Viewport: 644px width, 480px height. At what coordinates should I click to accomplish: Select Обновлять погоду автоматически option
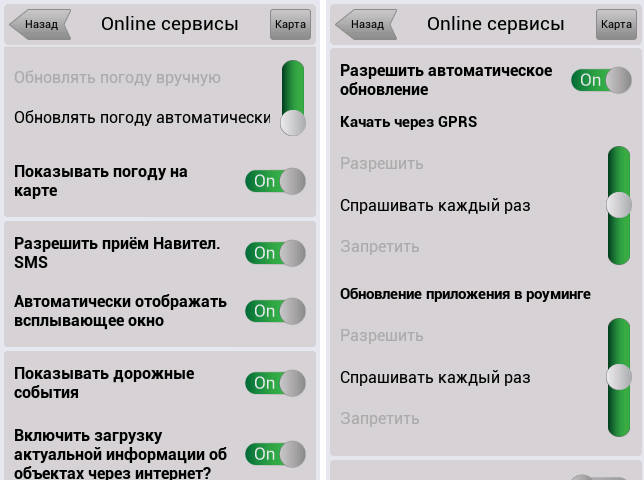point(142,118)
